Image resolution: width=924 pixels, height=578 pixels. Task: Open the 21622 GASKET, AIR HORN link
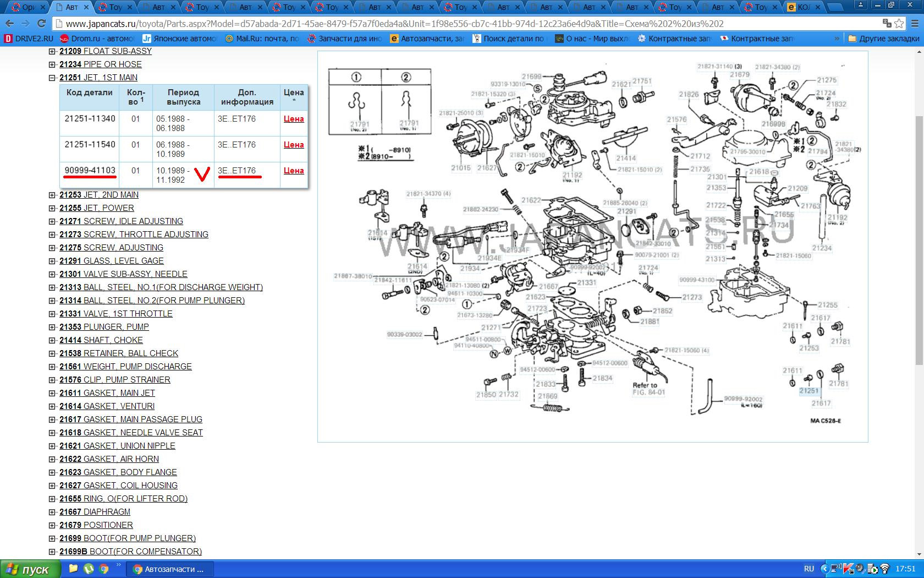pos(109,459)
